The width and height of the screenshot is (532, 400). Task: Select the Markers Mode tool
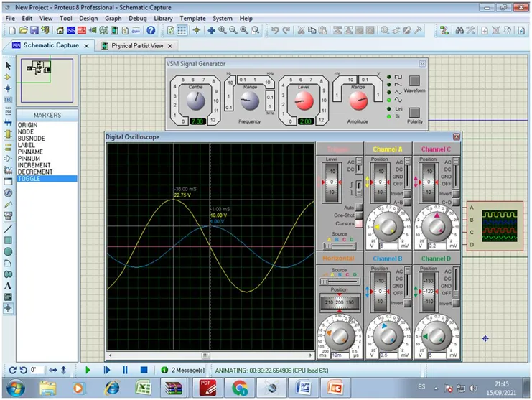pos(8,308)
